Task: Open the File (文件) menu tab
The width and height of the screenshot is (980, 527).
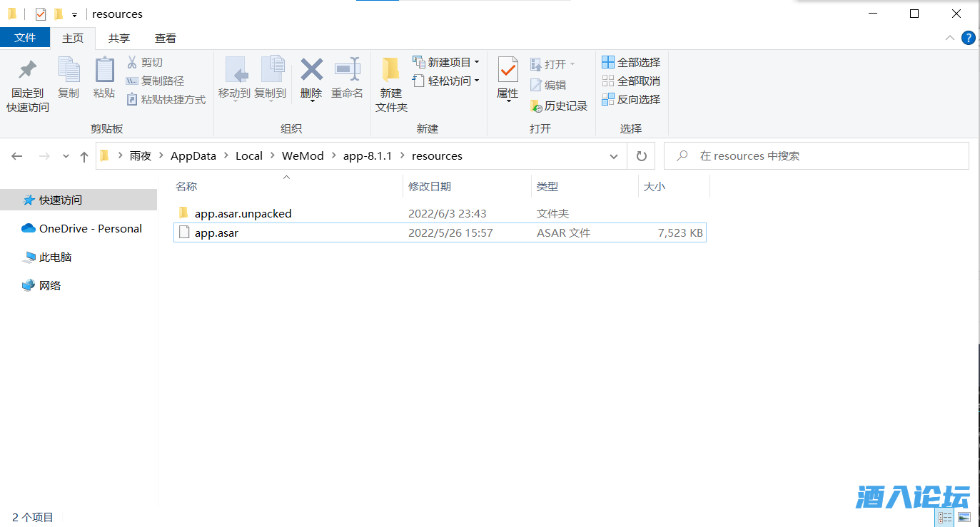Action: tap(25, 38)
